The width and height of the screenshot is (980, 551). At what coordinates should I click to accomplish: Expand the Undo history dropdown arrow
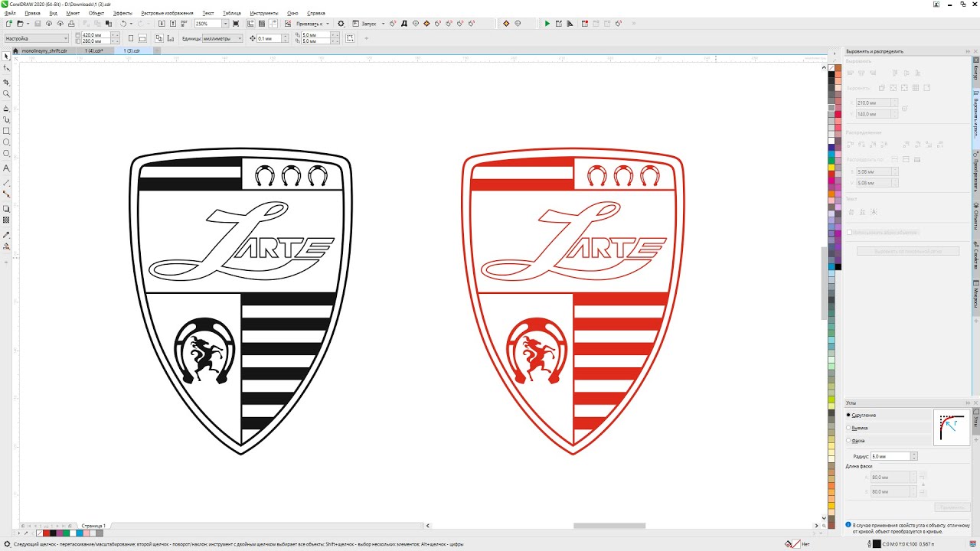click(x=132, y=24)
